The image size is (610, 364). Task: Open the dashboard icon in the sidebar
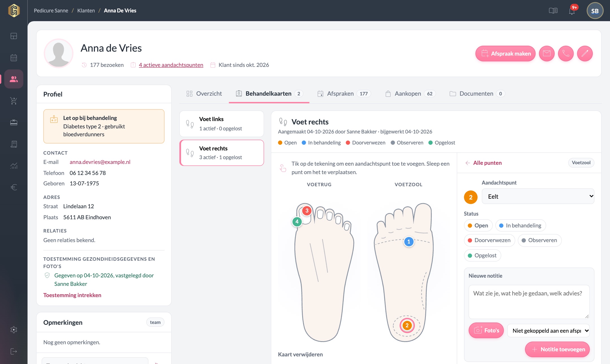(x=14, y=36)
